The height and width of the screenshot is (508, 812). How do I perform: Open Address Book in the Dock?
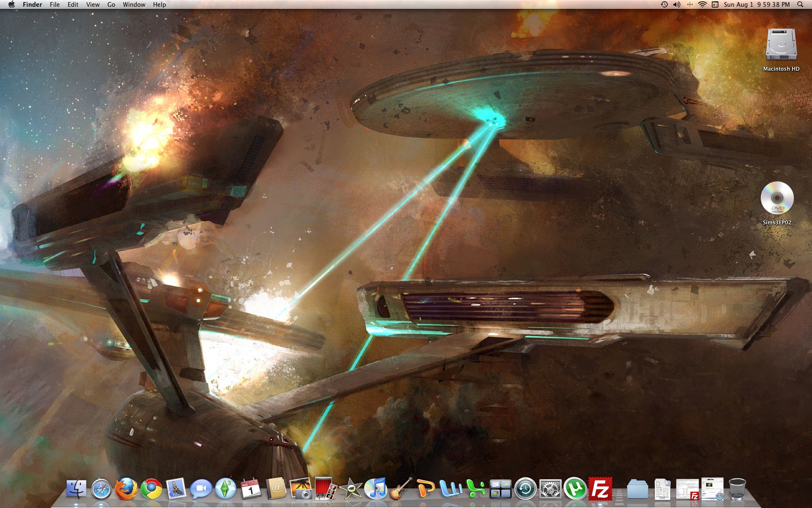click(276, 489)
